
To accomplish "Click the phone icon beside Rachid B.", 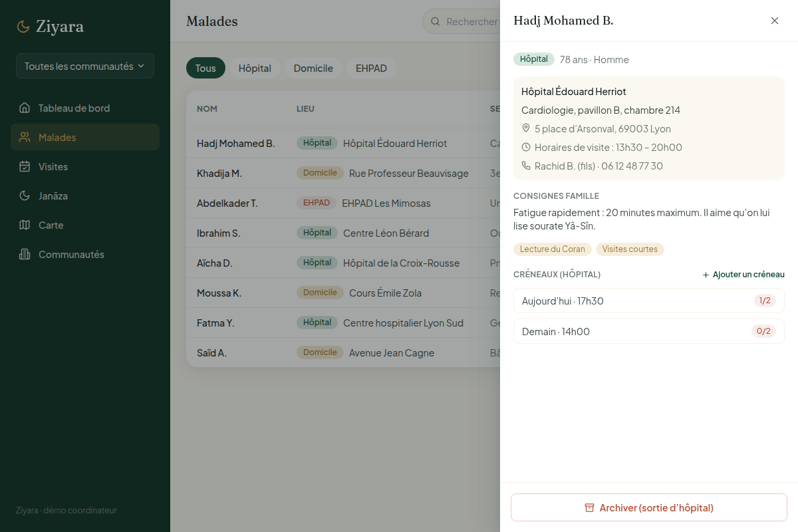I will click(x=526, y=166).
